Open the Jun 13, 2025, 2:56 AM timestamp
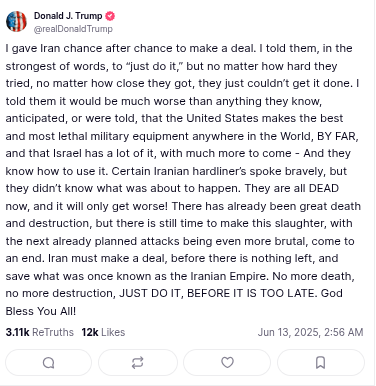The image size is (376, 386). (x=310, y=332)
